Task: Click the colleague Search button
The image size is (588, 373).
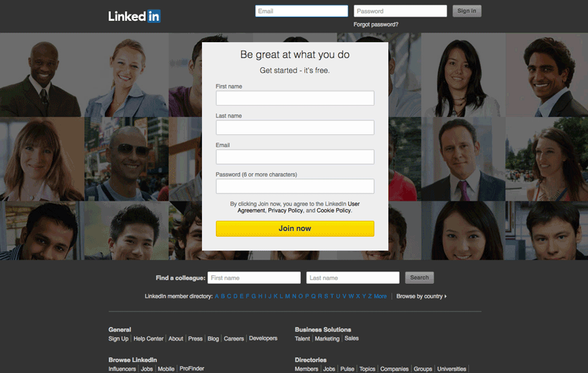Action: coord(419,278)
